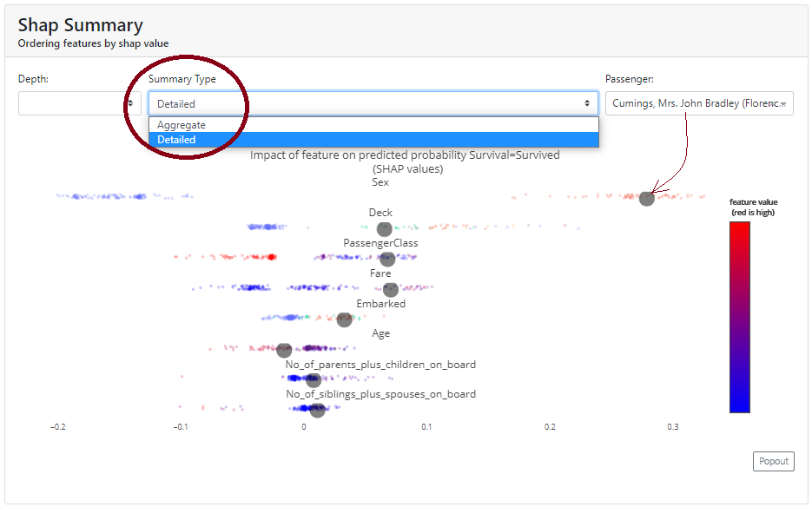Click gray marker on siblings plus spouses row

(x=317, y=410)
